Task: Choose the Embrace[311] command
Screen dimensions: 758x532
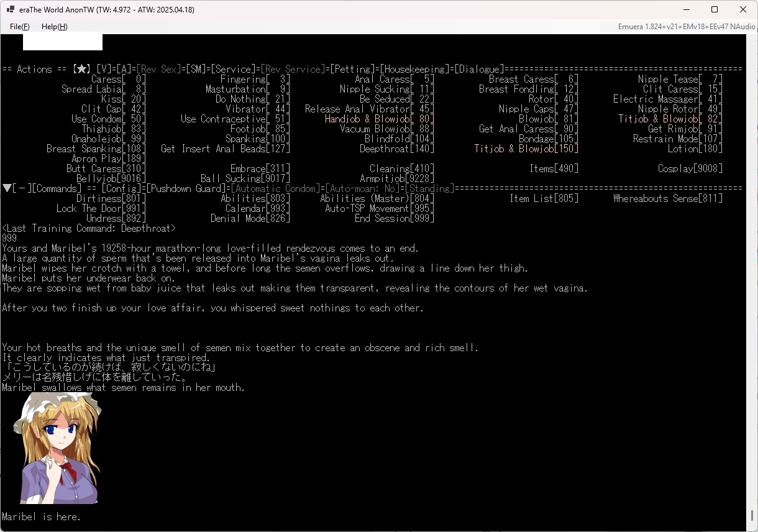Action: pos(260,168)
